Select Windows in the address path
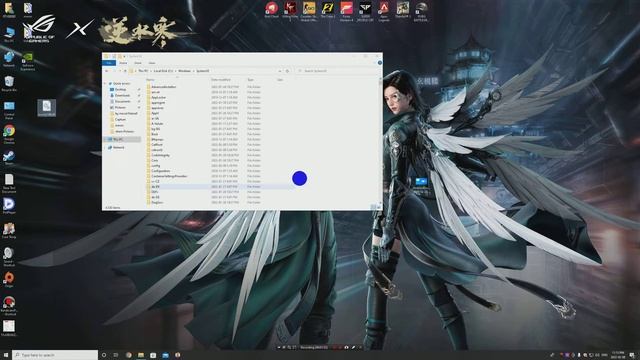Viewport: 640px width, 360px height. (184, 71)
